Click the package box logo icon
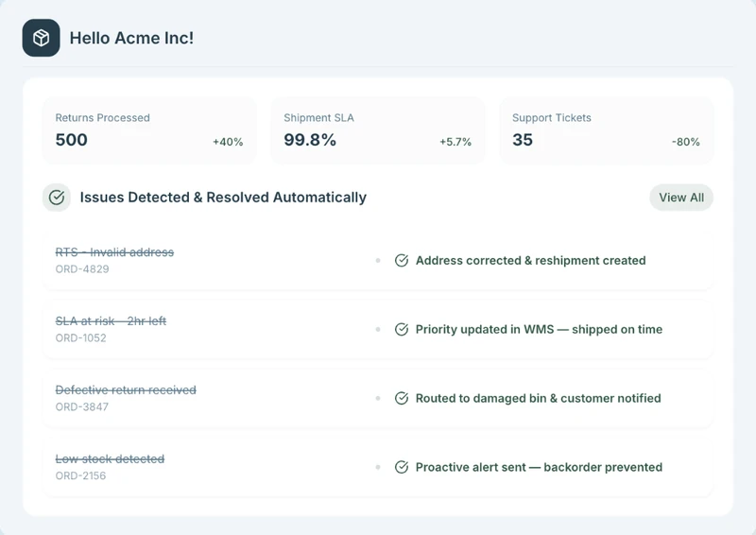Viewport: 756px width, 535px height. click(x=41, y=38)
